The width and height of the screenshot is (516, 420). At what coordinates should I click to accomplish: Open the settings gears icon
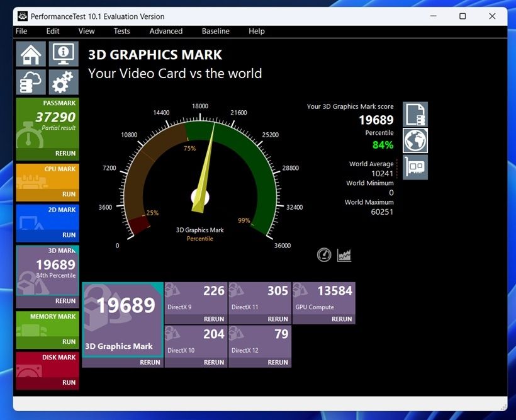64,82
